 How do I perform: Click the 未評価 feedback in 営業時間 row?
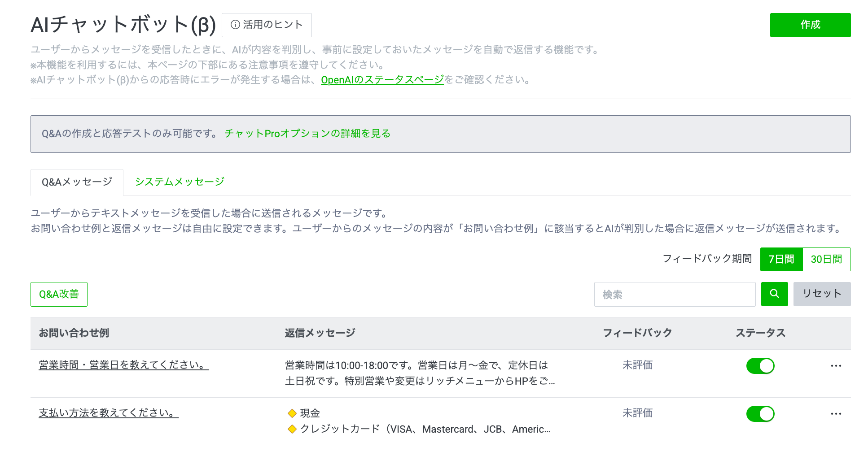click(x=637, y=365)
